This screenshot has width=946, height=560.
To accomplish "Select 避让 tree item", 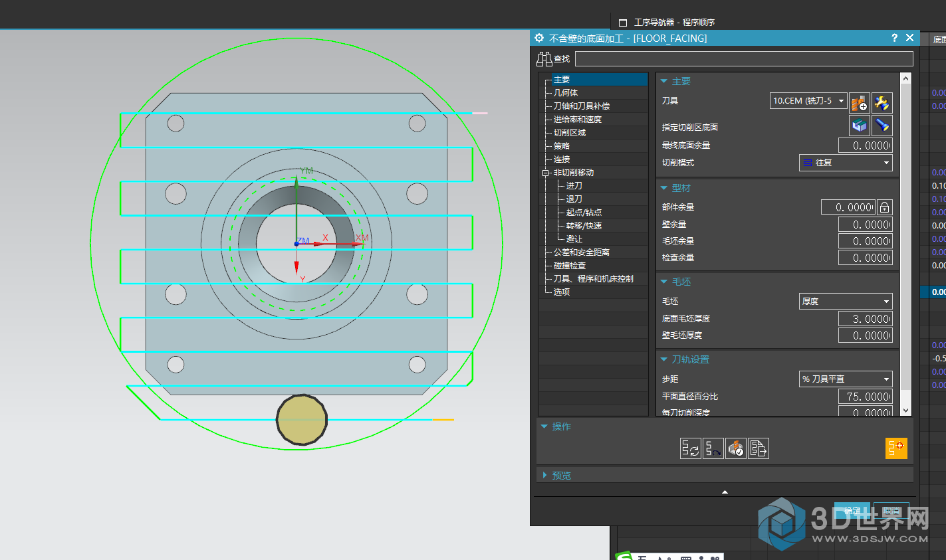I will pyautogui.click(x=574, y=239).
